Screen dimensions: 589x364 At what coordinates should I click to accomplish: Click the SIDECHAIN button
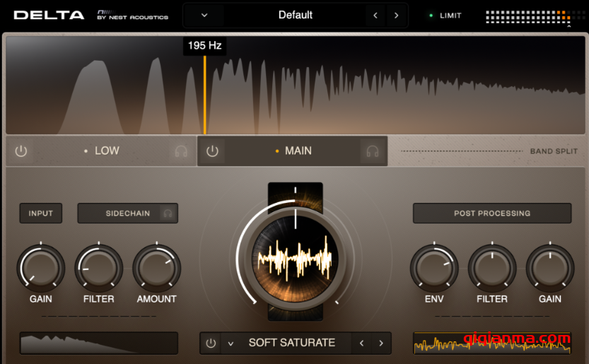point(128,213)
